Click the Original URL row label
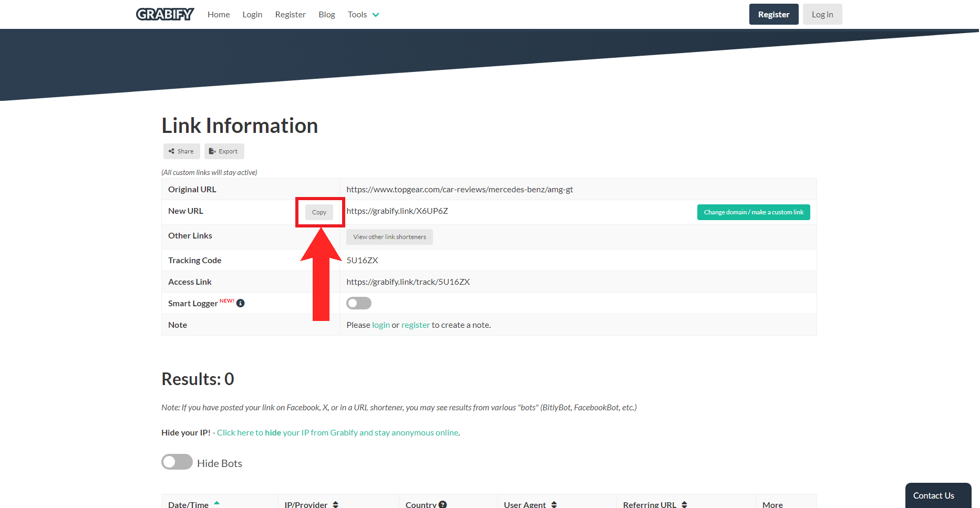 pyautogui.click(x=192, y=190)
